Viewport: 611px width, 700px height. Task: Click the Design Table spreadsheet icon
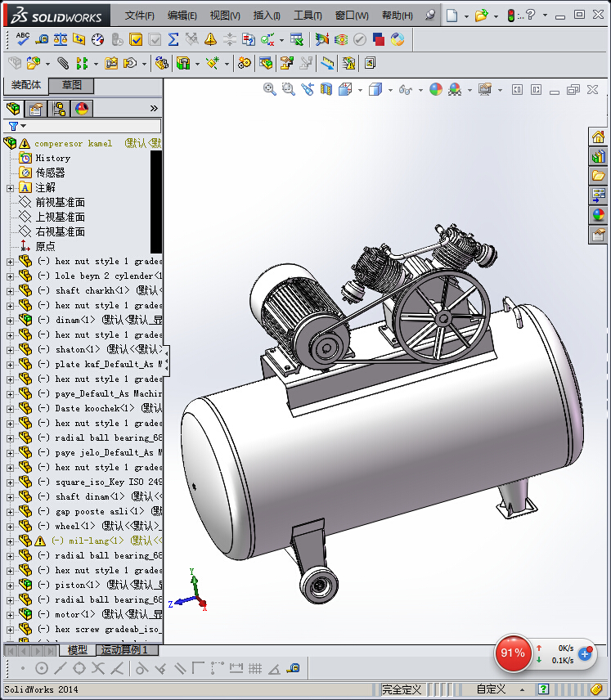(296, 39)
